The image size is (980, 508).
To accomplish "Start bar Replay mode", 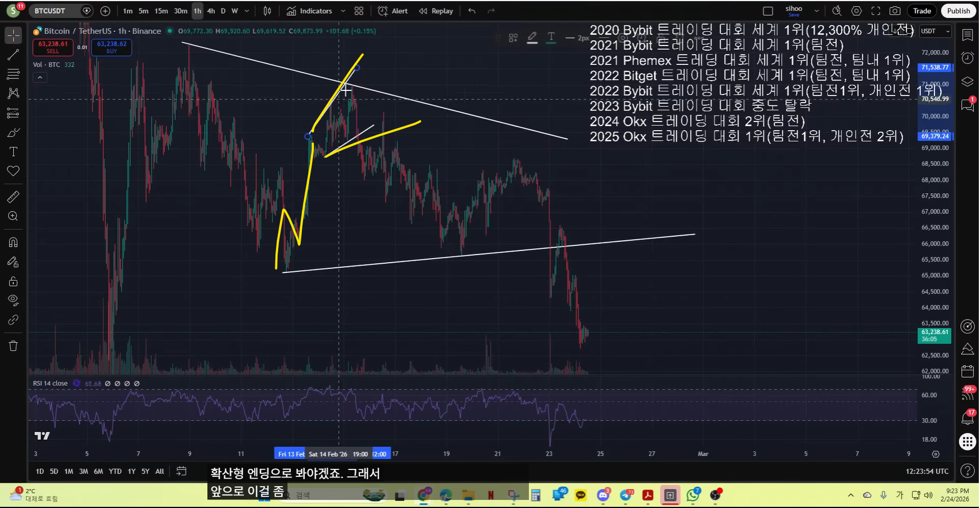I will tap(436, 11).
